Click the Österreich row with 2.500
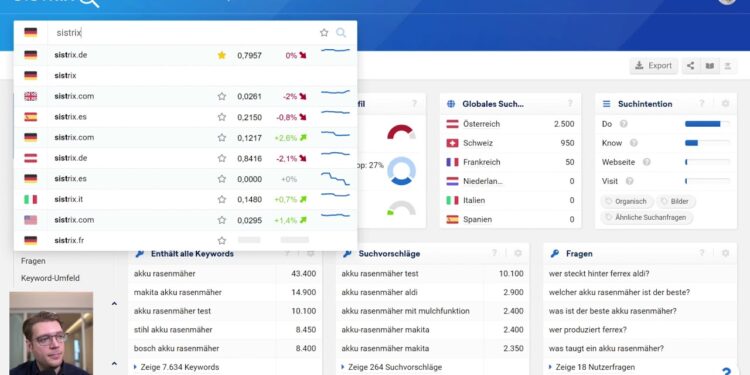750x375 pixels. point(510,124)
